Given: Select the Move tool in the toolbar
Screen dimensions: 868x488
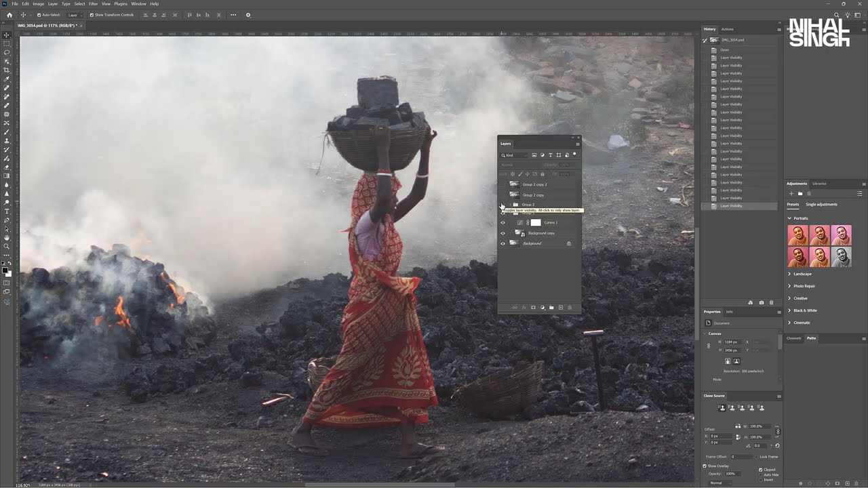Looking at the screenshot, I should click(6, 35).
